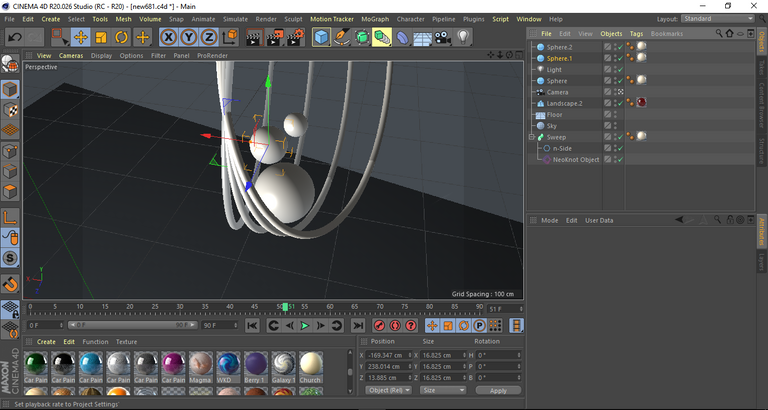Open the deformer bend icon
Image resolution: width=768 pixels, height=410 pixels.
(x=403, y=37)
